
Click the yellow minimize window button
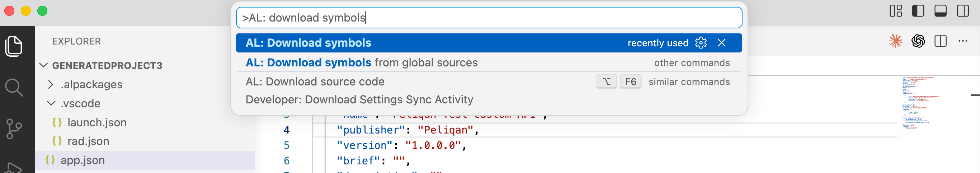[x=25, y=11]
